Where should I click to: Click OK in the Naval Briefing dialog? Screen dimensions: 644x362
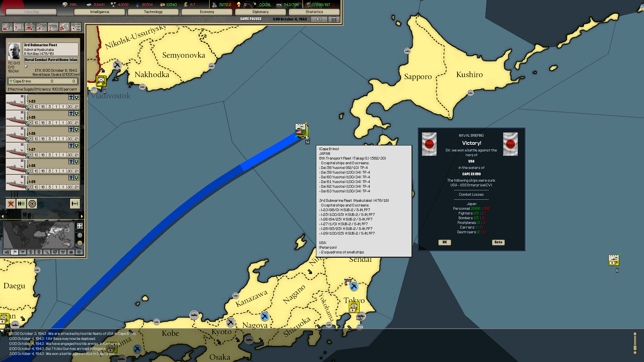[x=444, y=242]
